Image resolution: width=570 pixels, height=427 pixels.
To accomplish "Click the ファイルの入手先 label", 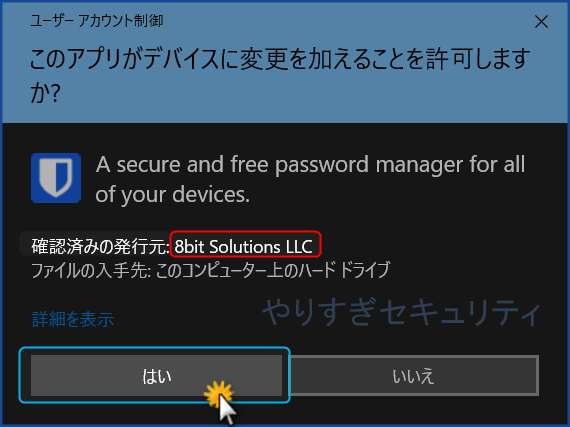I will [x=91, y=271].
